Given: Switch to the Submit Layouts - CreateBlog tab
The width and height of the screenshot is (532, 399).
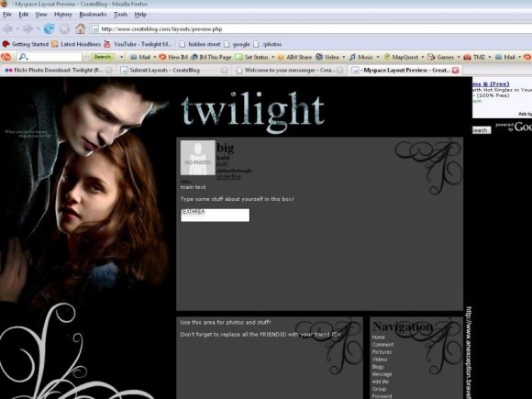Looking at the screenshot, I should (174, 71).
